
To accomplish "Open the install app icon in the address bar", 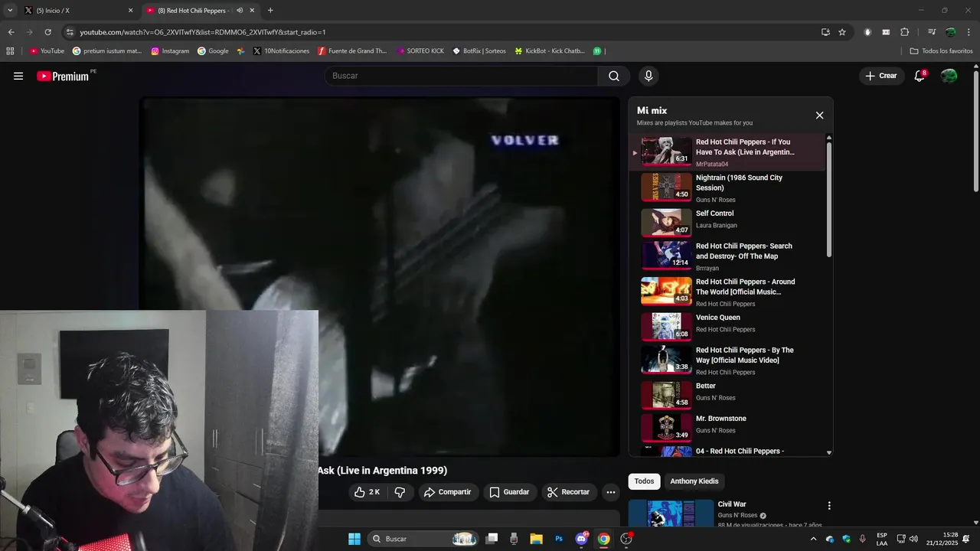I will (825, 32).
